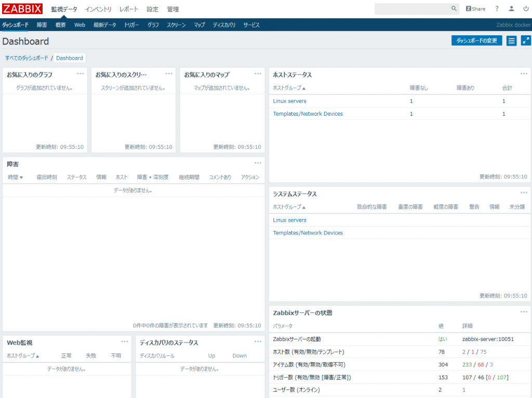Viewport: 532px width, 398px height.
Task: Open the user profile icon
Action: click(x=512, y=9)
